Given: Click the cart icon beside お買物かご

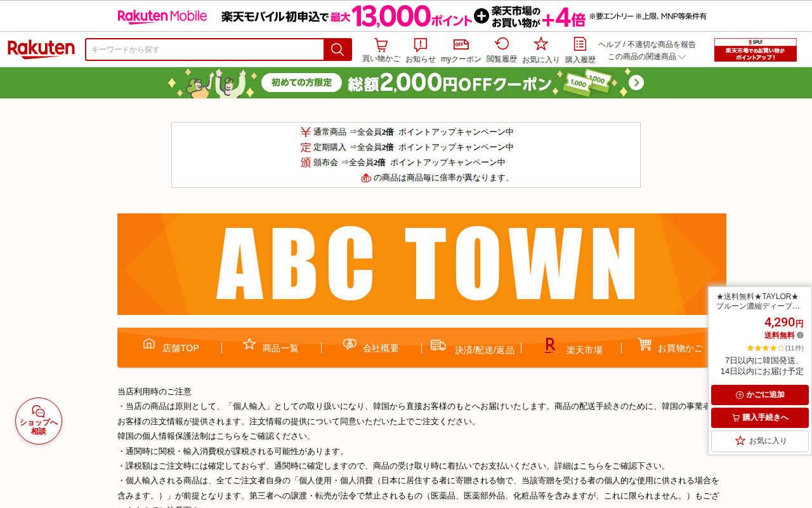Looking at the screenshot, I should pos(645,344).
